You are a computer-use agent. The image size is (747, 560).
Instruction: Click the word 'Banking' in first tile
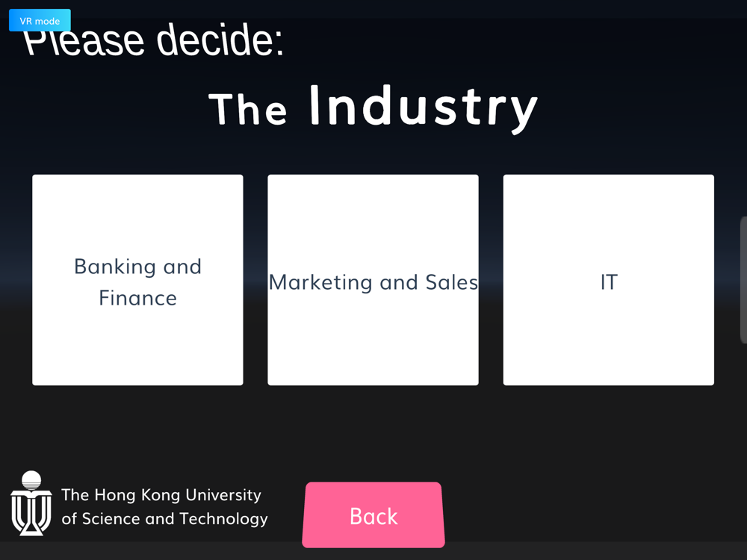pos(105,267)
